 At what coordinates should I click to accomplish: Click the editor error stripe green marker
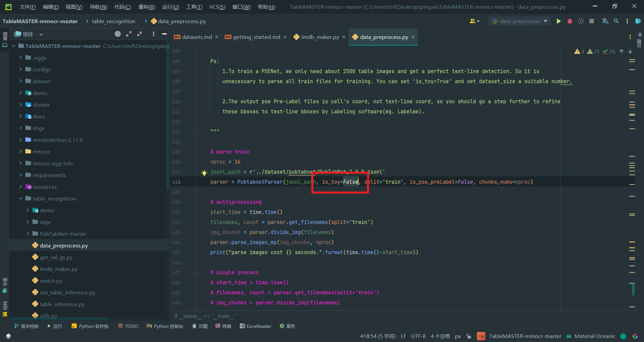[x=633, y=289]
